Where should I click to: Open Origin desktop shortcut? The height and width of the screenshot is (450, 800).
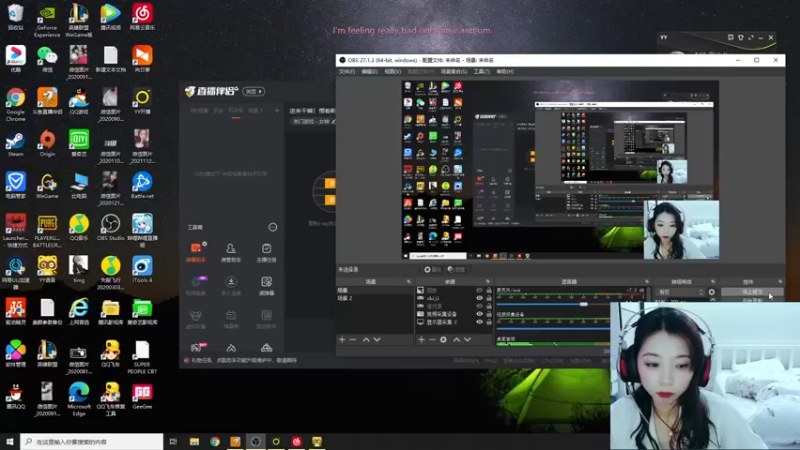47,144
